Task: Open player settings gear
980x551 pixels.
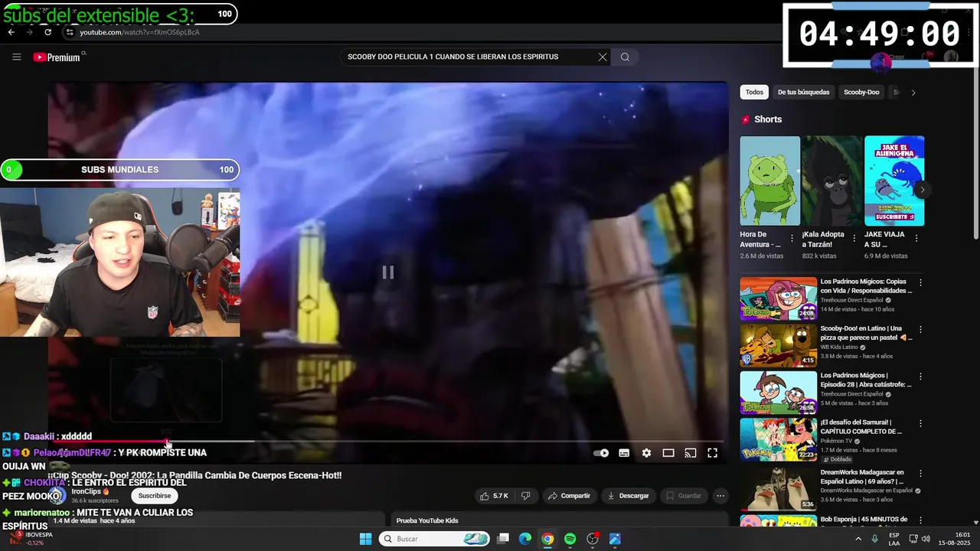Action: [646, 453]
